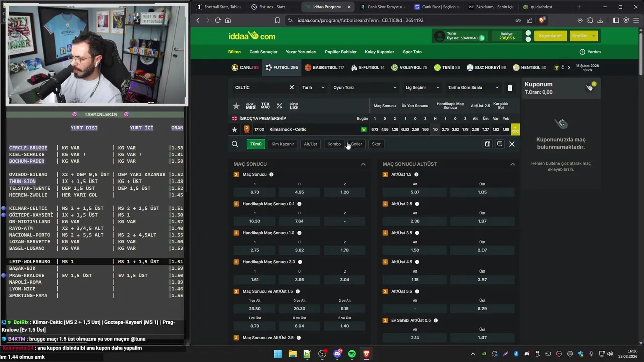Select the Alt/Üst market filter
This screenshot has height=362, width=644.
click(311, 144)
